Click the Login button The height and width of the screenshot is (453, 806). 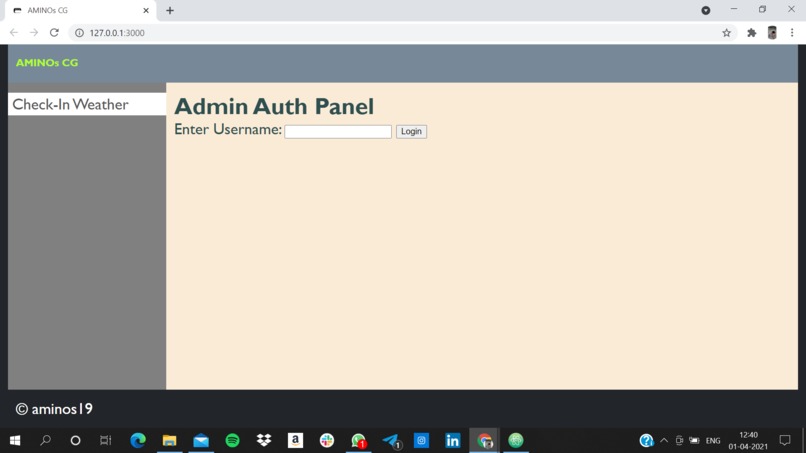coord(411,132)
